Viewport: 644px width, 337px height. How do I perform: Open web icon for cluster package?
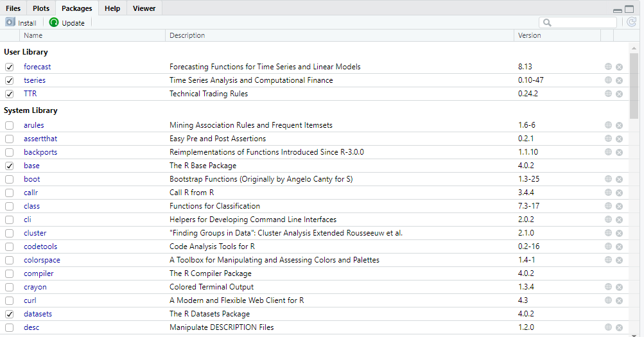coord(608,233)
